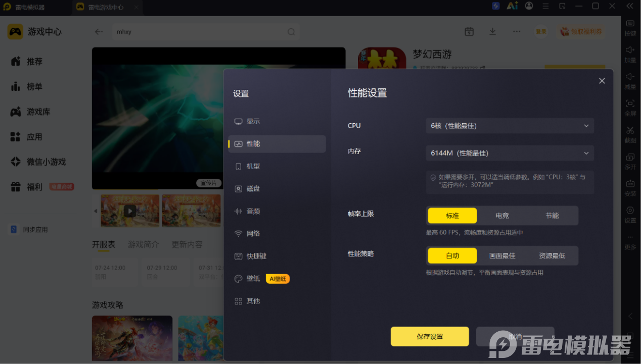
Task: Select the 性能 settings section
Action: [277, 144]
